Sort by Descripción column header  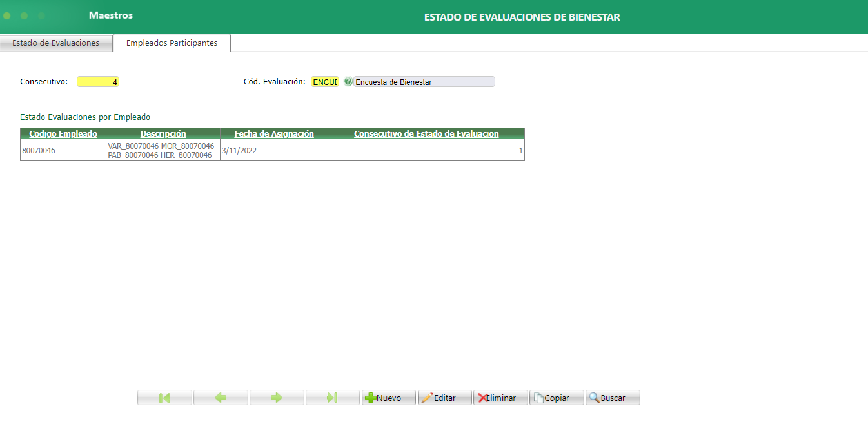pos(163,133)
